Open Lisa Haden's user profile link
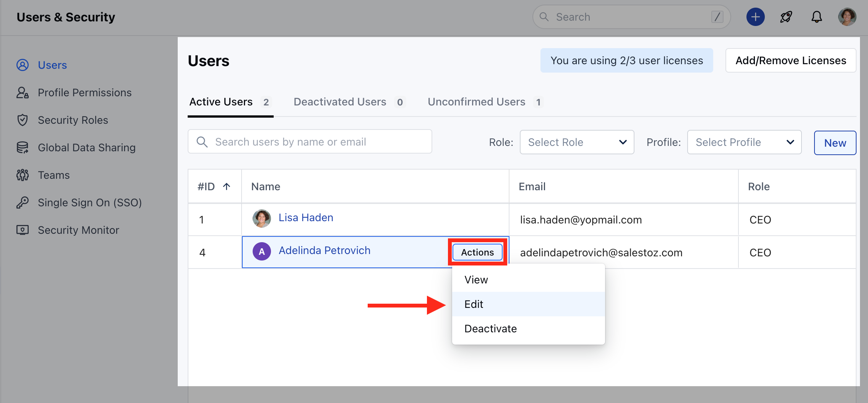The width and height of the screenshot is (868, 403). pos(305,217)
